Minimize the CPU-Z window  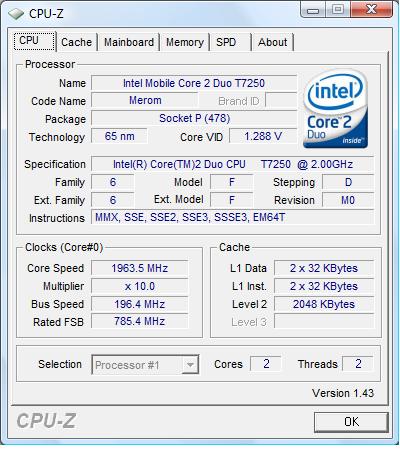[x=313, y=9]
